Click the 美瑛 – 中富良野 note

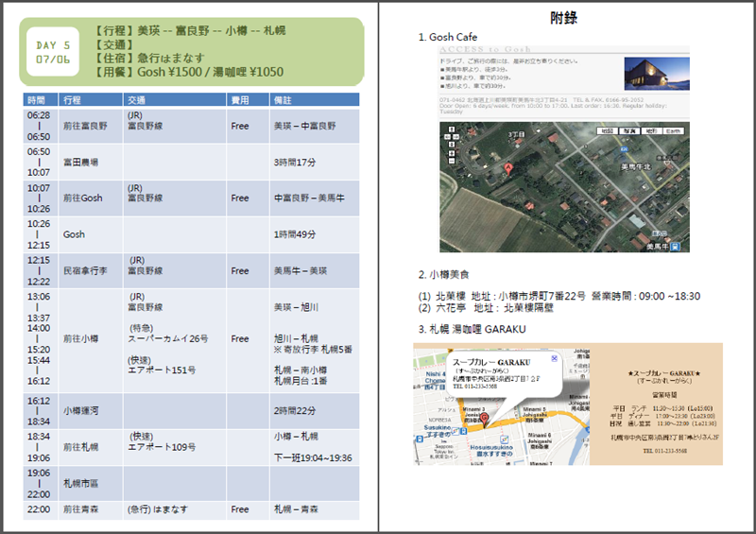pyautogui.click(x=304, y=126)
